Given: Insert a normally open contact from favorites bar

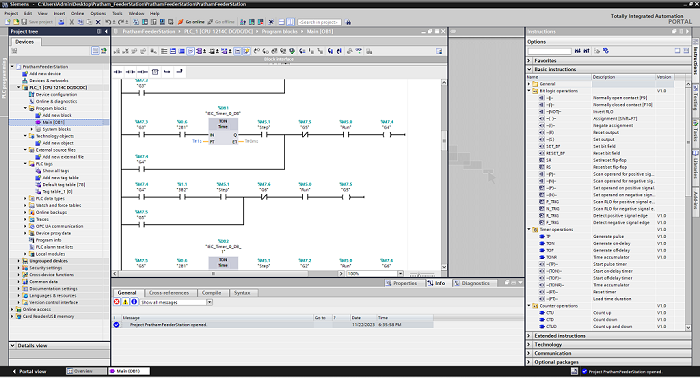Looking at the screenshot, I should 118,71.
